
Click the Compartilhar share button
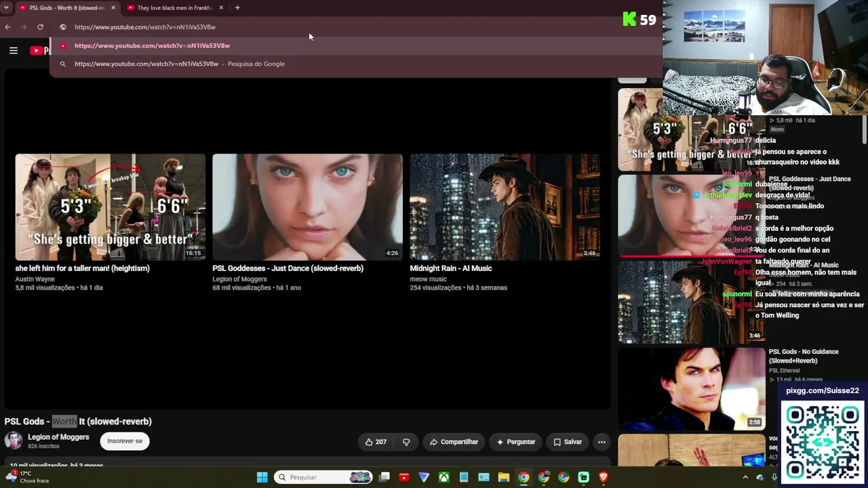click(454, 442)
